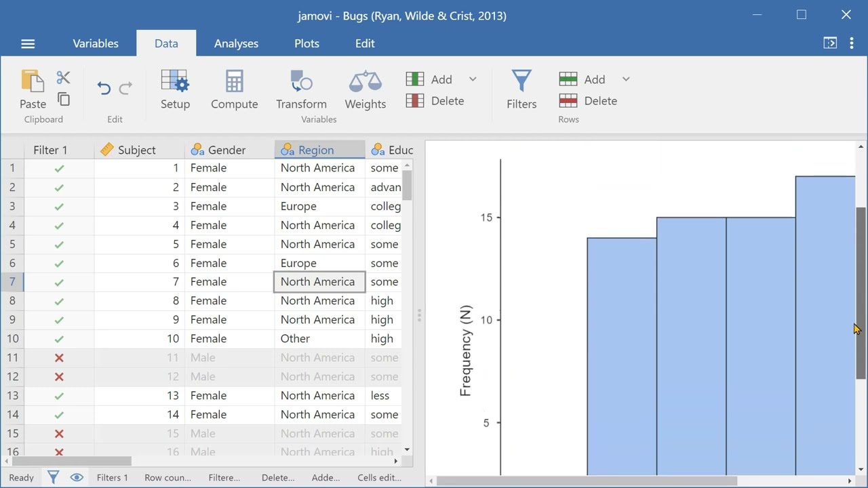Open the Transform variable tool
This screenshot has width=868, height=488.
coord(301,90)
